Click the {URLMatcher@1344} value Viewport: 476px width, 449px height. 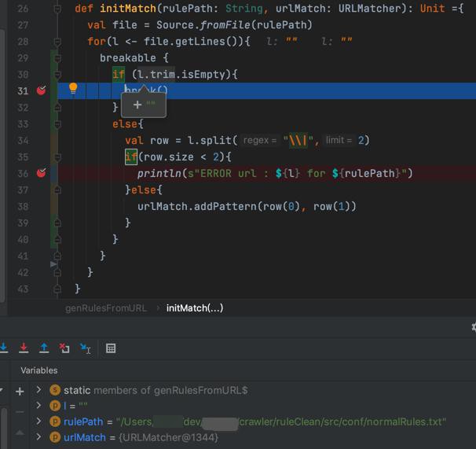[168, 438]
